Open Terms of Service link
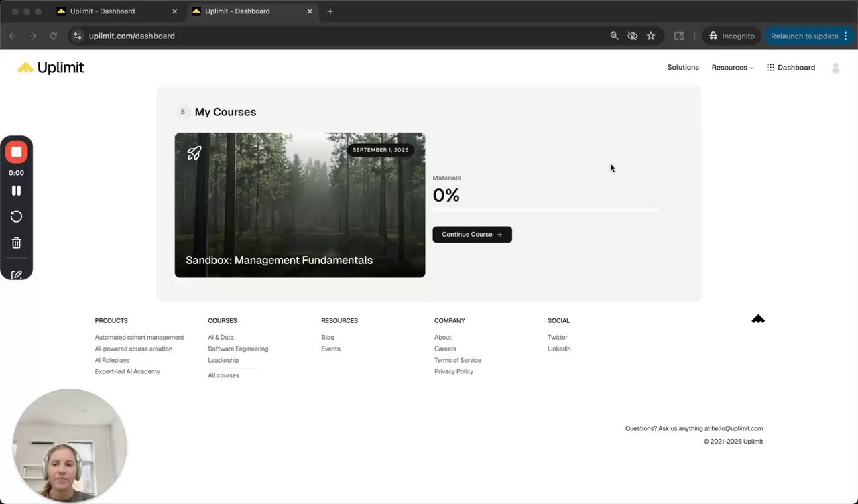Screen dimensions: 858x504 click(x=458, y=361)
